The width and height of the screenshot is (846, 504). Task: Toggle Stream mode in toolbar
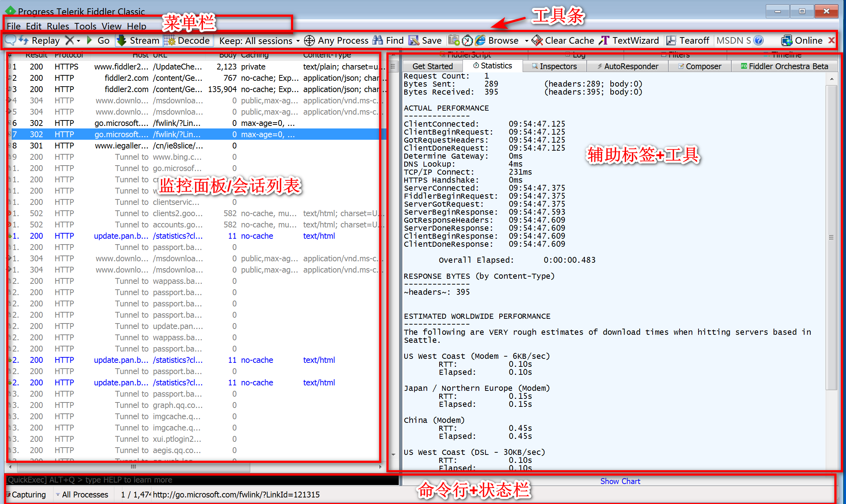138,40
